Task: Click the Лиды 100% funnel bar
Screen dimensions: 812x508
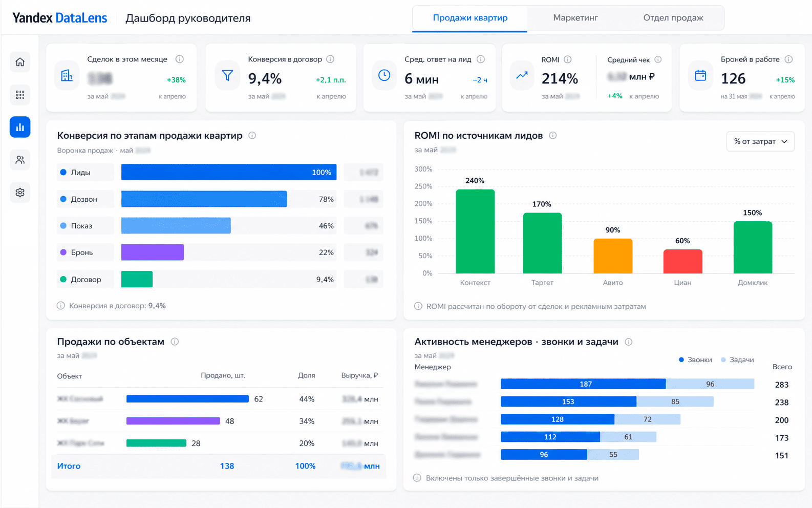Action: tap(229, 172)
